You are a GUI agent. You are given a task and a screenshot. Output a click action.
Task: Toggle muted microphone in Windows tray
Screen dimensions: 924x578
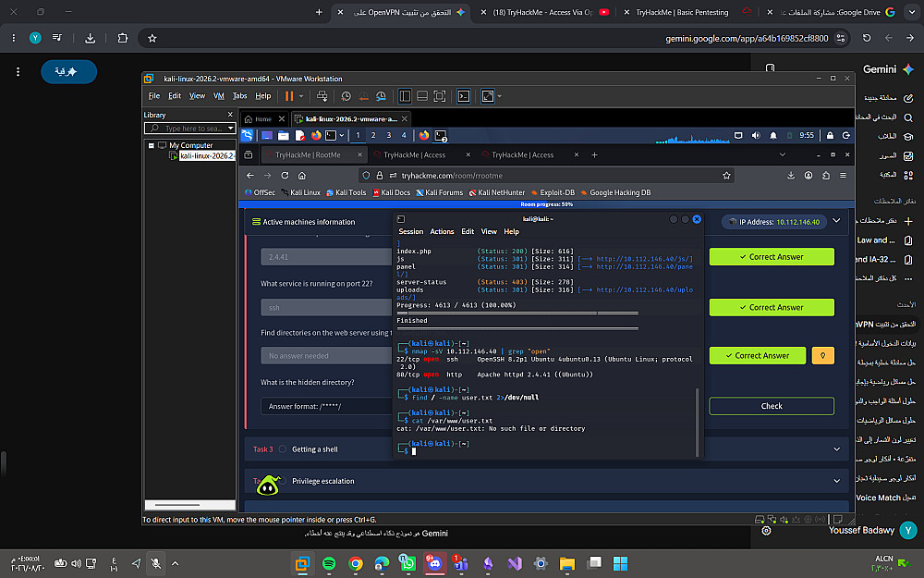point(156,563)
